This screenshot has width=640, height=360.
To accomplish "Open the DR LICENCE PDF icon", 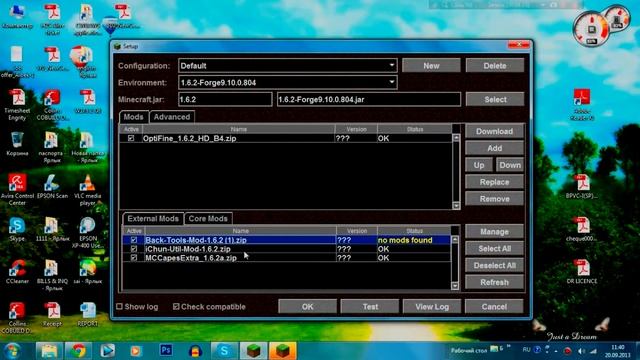I will coord(582,271).
